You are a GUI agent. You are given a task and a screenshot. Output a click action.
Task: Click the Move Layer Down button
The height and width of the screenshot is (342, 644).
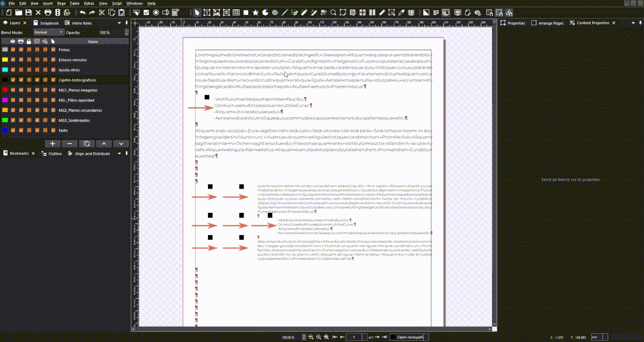pos(121,144)
